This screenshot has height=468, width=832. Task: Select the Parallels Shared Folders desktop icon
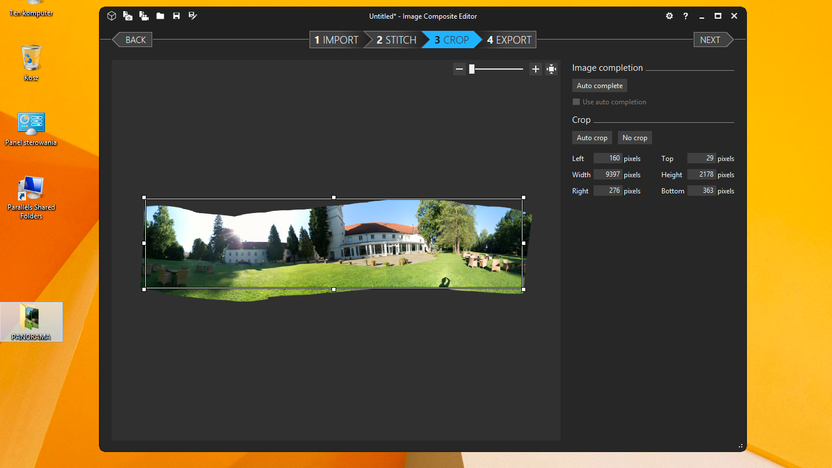coord(31,197)
